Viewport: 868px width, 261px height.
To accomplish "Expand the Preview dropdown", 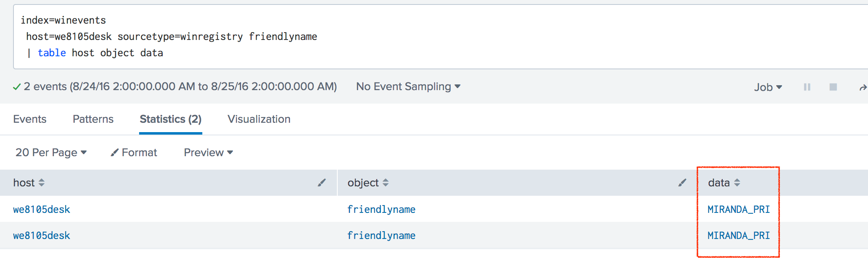I will (x=208, y=153).
